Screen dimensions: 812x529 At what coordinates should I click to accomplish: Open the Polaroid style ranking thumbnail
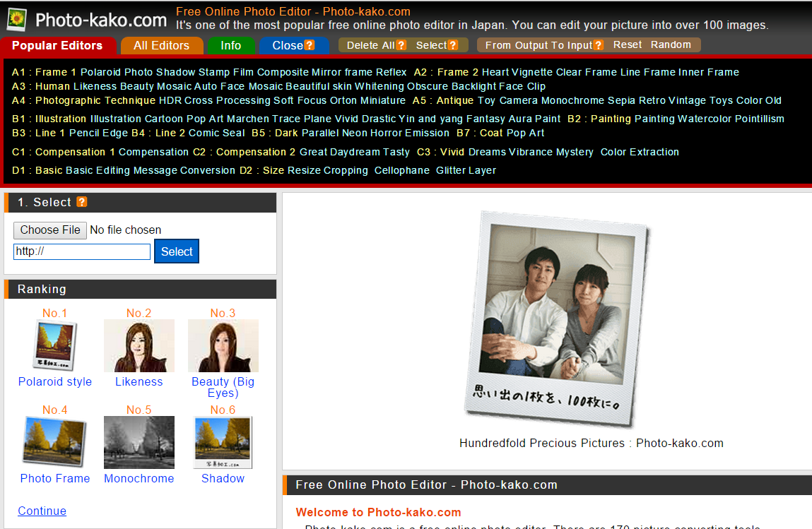point(55,345)
